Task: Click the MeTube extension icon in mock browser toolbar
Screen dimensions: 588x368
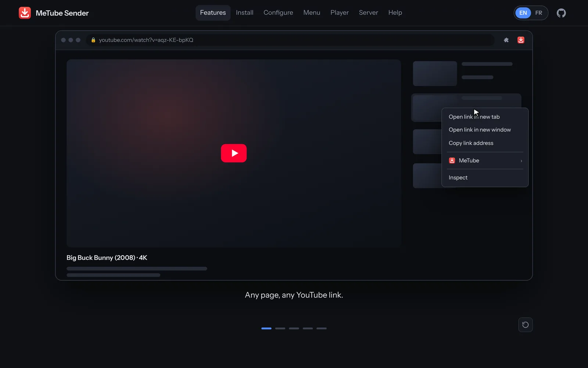Action: pos(521,40)
